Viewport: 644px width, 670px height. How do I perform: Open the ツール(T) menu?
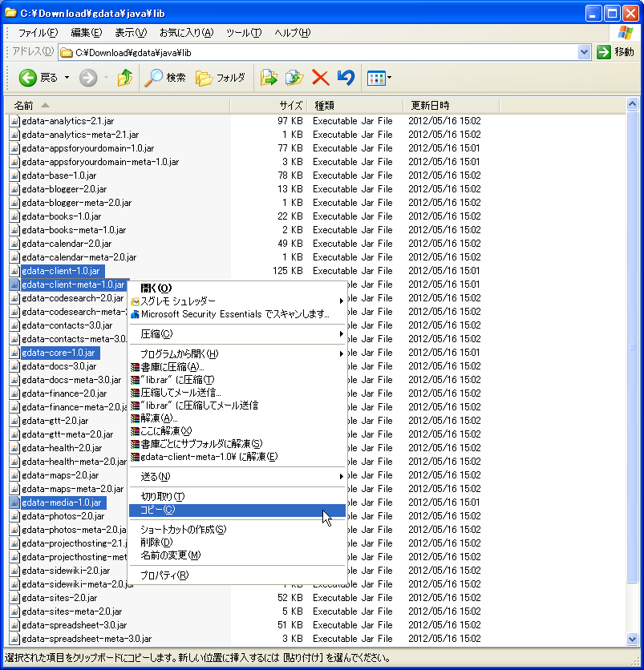pyautogui.click(x=244, y=33)
